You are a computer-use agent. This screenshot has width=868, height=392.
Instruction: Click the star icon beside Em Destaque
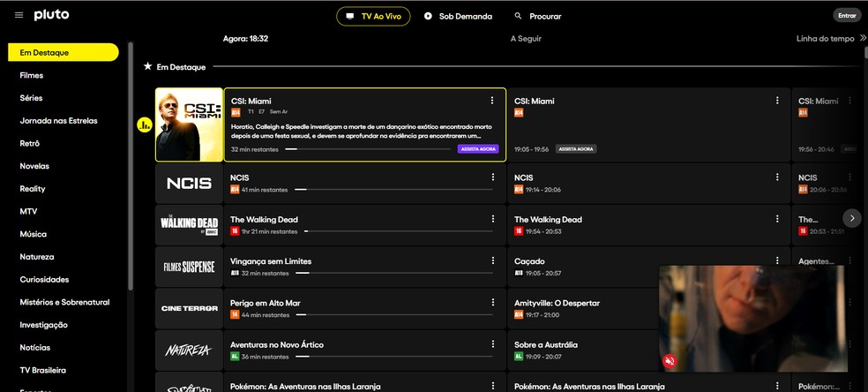click(147, 66)
